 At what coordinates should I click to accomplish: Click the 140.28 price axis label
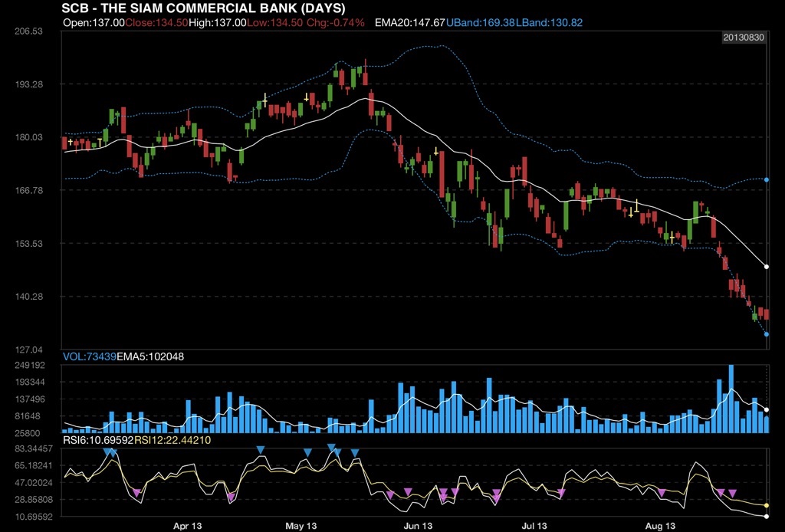[x=28, y=296]
